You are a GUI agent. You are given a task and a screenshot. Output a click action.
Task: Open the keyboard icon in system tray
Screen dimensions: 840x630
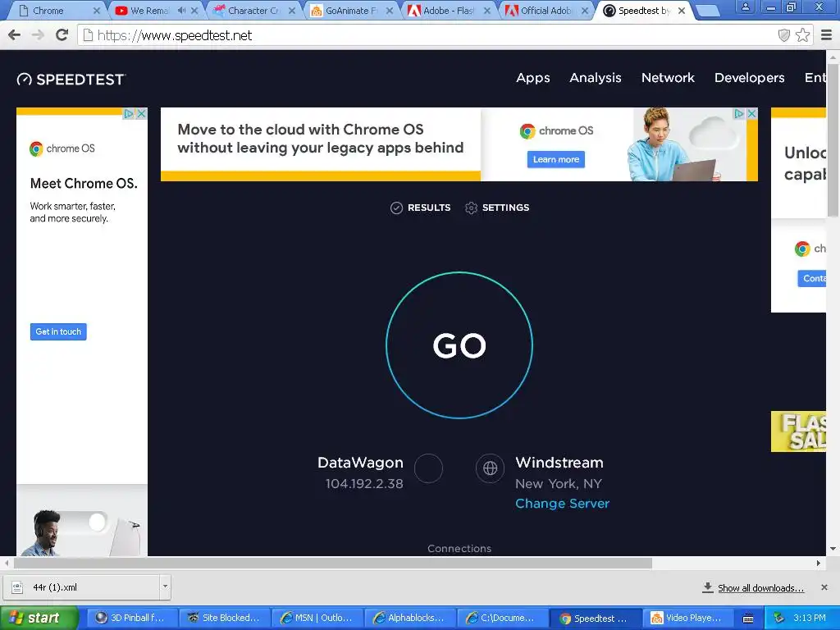click(748, 619)
